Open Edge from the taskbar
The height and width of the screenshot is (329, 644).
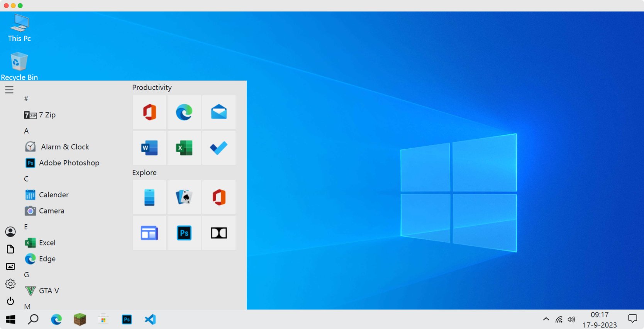pos(56,319)
